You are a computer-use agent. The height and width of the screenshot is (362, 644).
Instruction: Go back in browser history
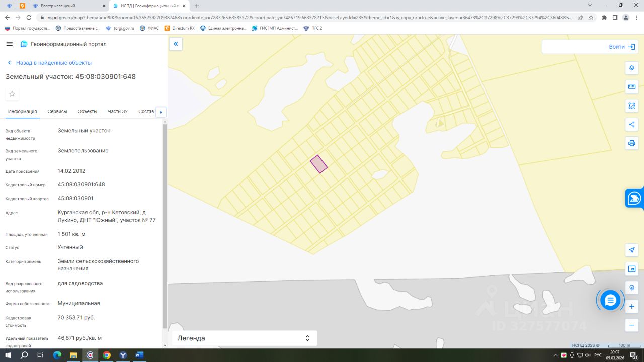[x=7, y=17]
